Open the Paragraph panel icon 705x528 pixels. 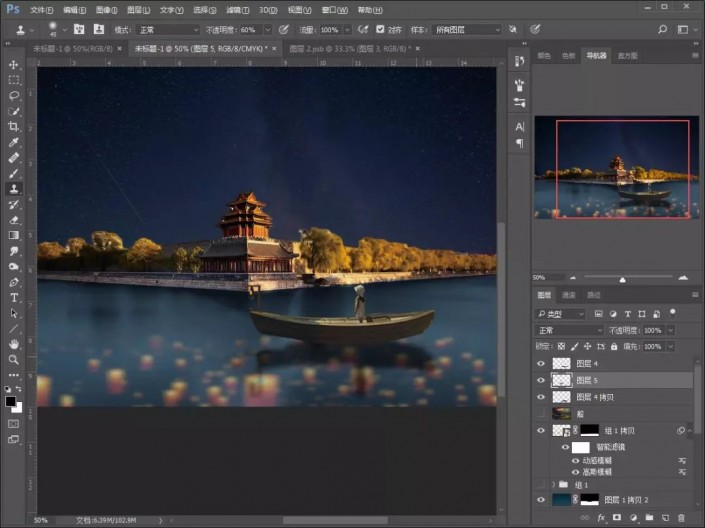point(519,143)
